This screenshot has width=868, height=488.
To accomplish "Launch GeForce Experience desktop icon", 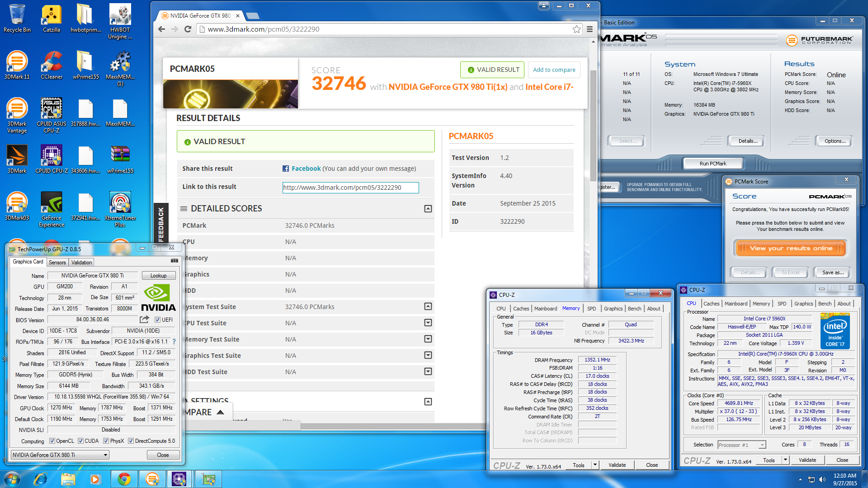I will tap(51, 209).
